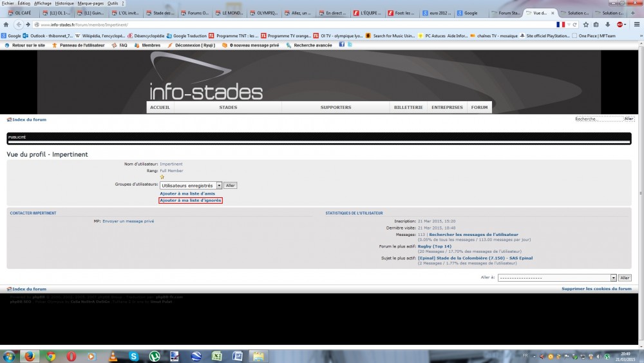Click the Windows Start orb
The image size is (644, 363).
[8, 356]
